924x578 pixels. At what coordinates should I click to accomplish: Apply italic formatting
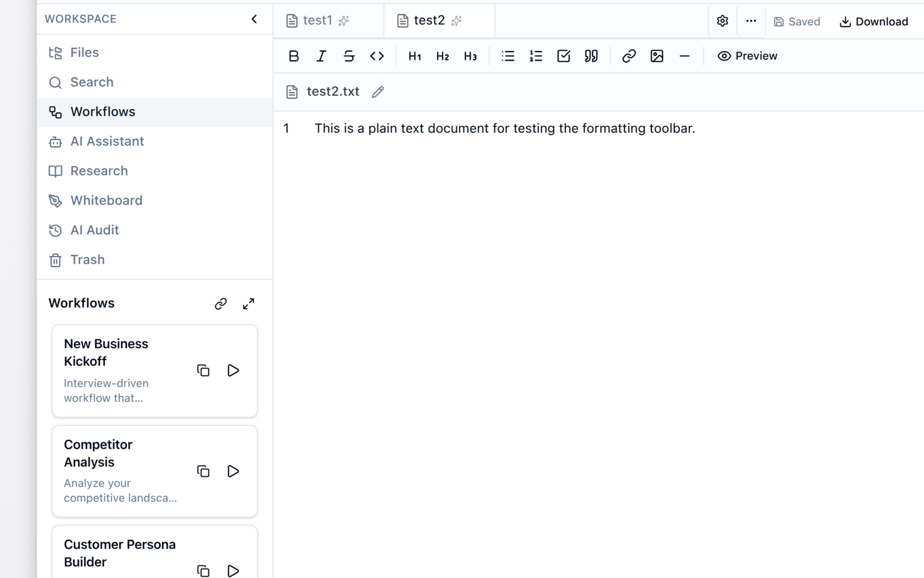pyautogui.click(x=321, y=56)
